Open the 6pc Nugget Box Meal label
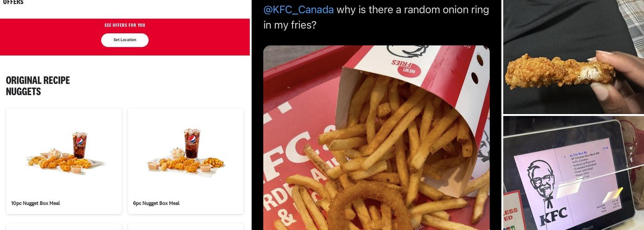Viewport: 644px width, 230px height. click(156, 203)
